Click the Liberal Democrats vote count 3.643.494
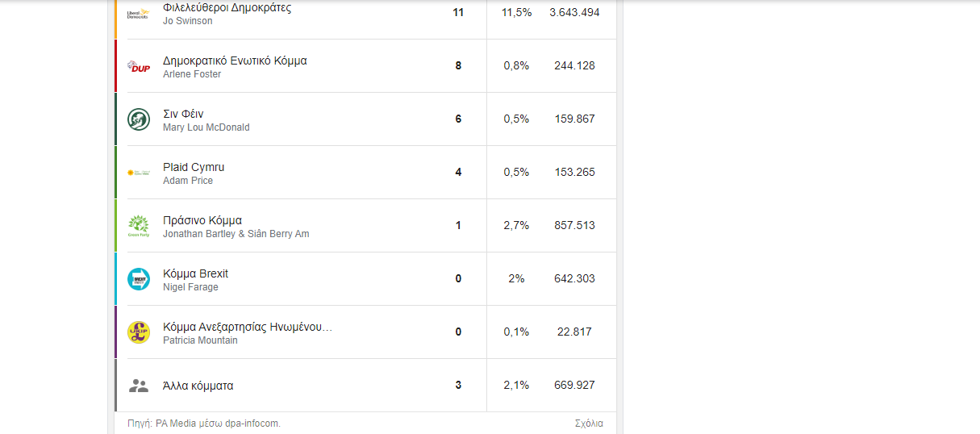This screenshot has width=980, height=434. pyautogui.click(x=574, y=13)
